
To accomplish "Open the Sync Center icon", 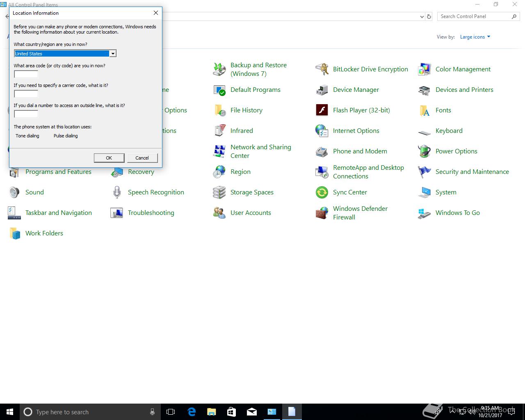I will click(x=322, y=192).
